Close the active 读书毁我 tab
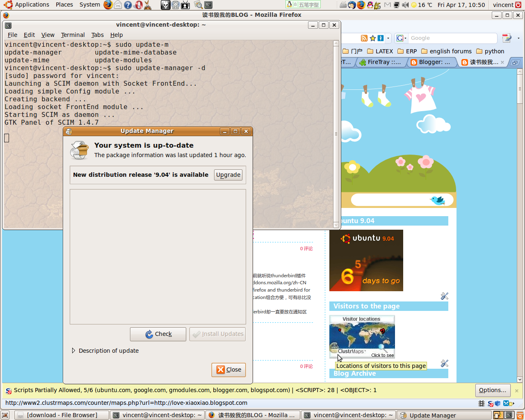This screenshot has width=525, height=420. (x=502, y=62)
